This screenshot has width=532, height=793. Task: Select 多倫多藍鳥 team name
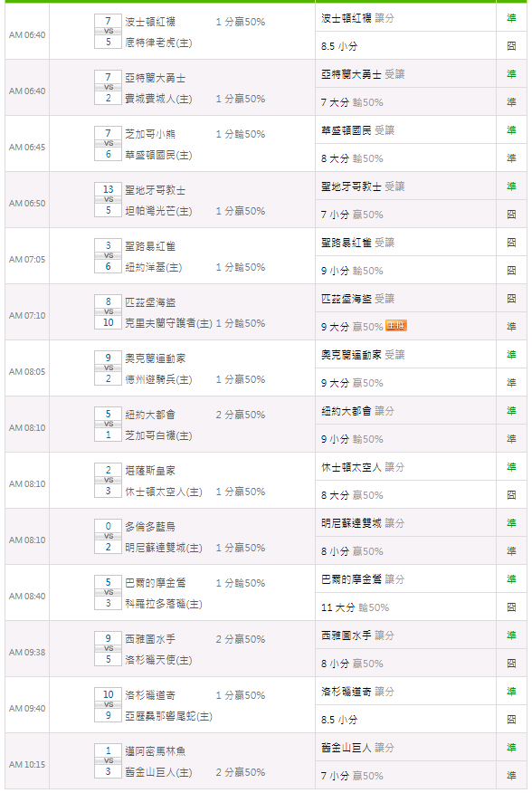pos(150,527)
